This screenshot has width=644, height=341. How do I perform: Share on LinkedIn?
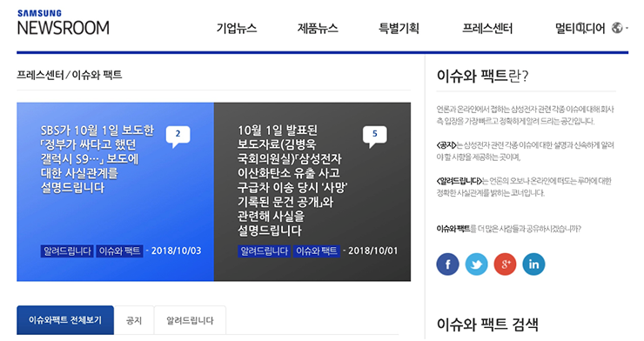tap(534, 264)
